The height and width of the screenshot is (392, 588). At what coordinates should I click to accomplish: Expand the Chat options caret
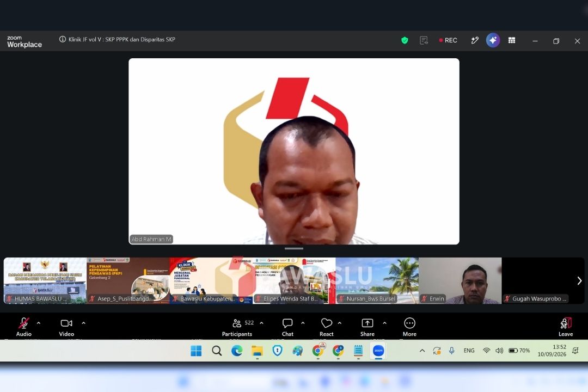[x=303, y=323]
